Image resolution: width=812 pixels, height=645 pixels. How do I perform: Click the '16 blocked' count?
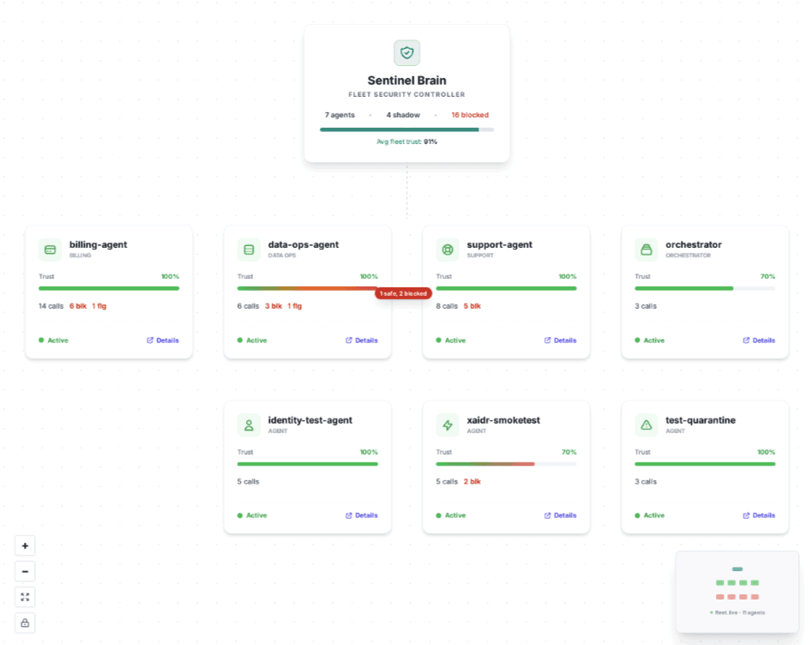[470, 115]
